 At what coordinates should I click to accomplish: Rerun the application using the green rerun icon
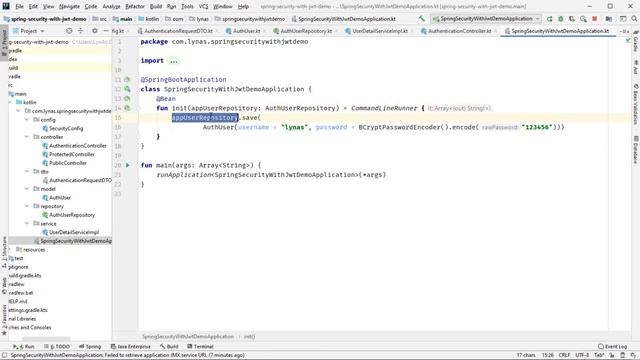coord(549,19)
